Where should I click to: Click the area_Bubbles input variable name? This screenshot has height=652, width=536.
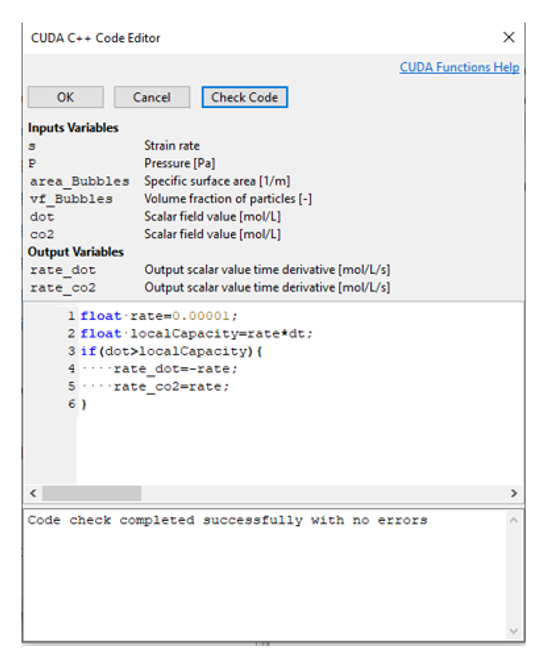(x=79, y=181)
